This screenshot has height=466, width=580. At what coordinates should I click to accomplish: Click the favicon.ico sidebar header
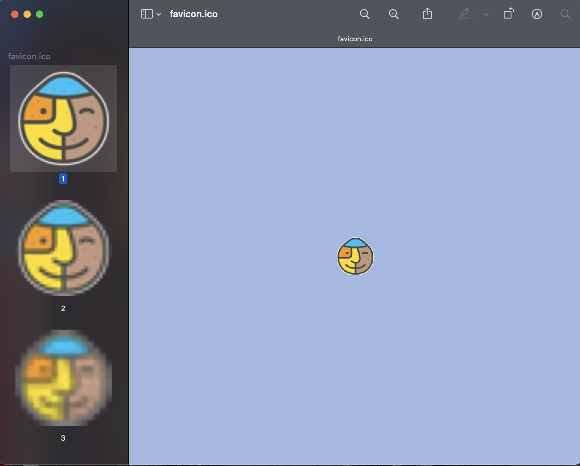[x=29, y=56]
